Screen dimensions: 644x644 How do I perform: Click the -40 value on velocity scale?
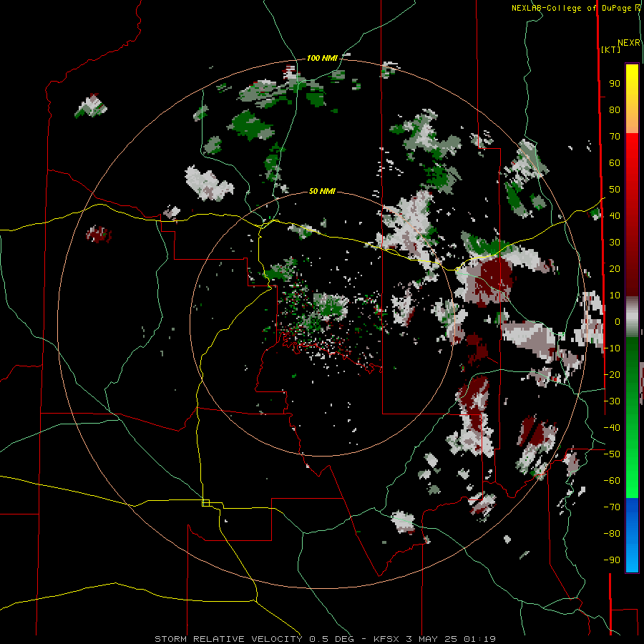click(x=612, y=428)
